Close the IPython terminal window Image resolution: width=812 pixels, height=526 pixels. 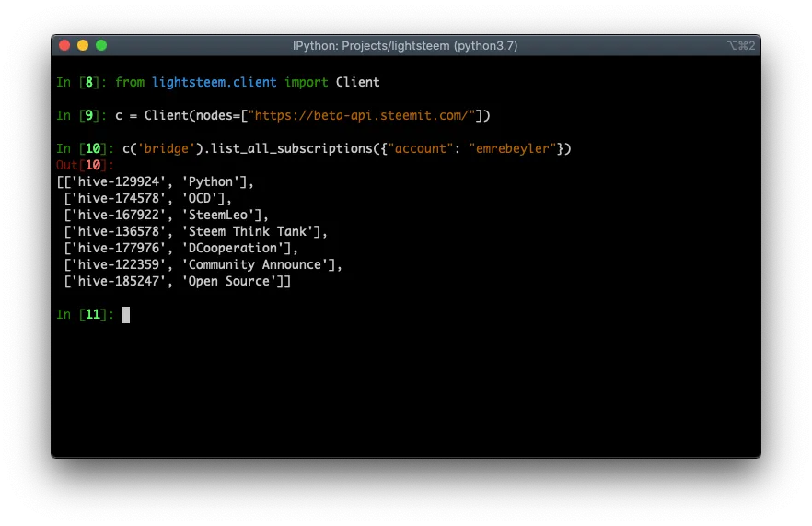[64, 46]
